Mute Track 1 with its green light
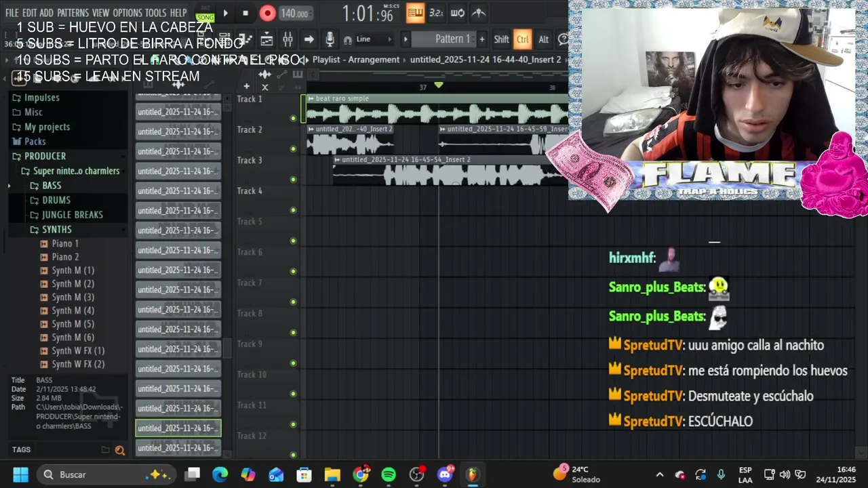Image resolution: width=868 pixels, height=488 pixels. (293, 118)
